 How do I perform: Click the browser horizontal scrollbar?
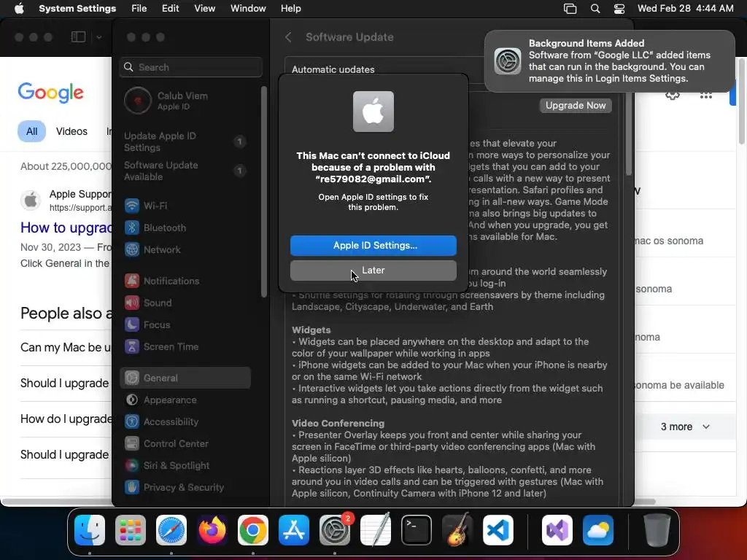56,502
